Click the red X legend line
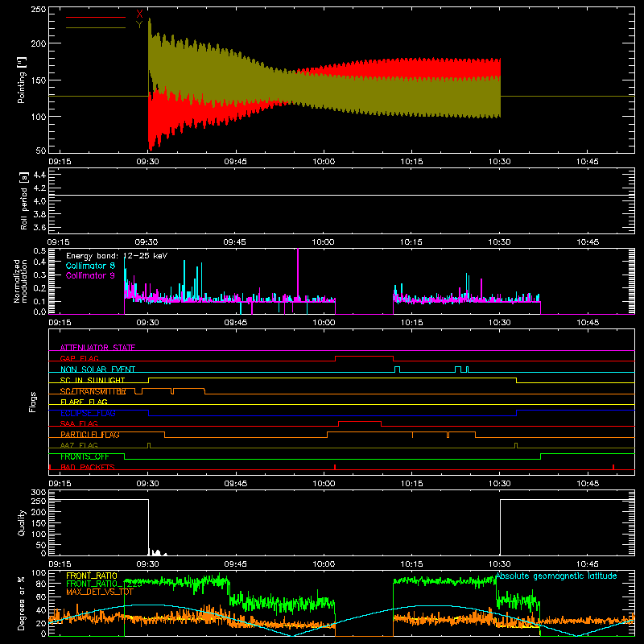Image resolution: width=644 pixels, height=644 pixels. point(96,17)
